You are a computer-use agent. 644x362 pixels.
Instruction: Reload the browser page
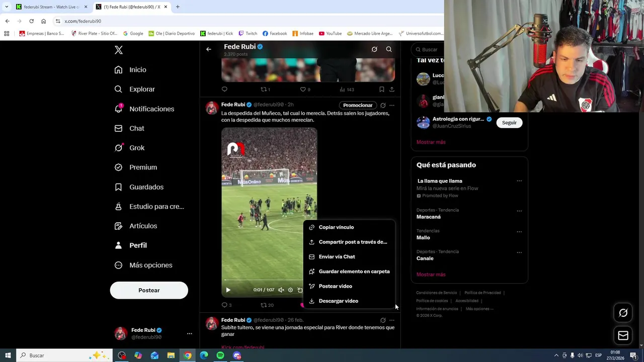tap(31, 21)
